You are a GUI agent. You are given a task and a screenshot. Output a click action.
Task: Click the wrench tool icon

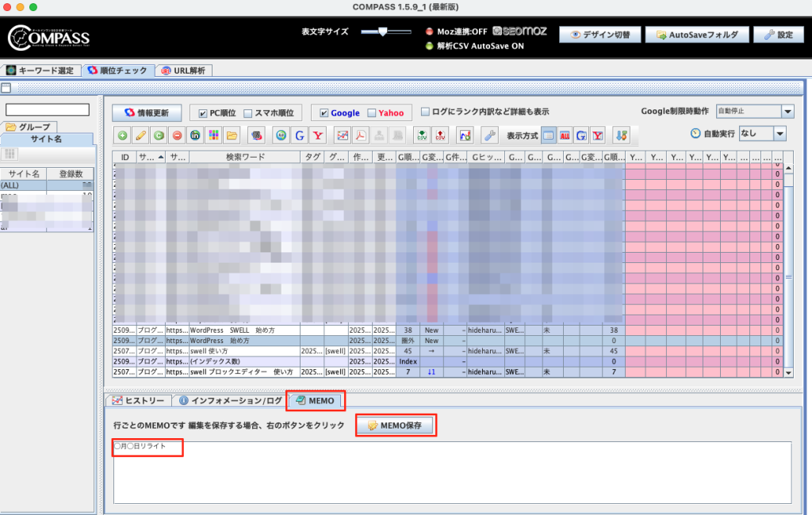point(489,135)
